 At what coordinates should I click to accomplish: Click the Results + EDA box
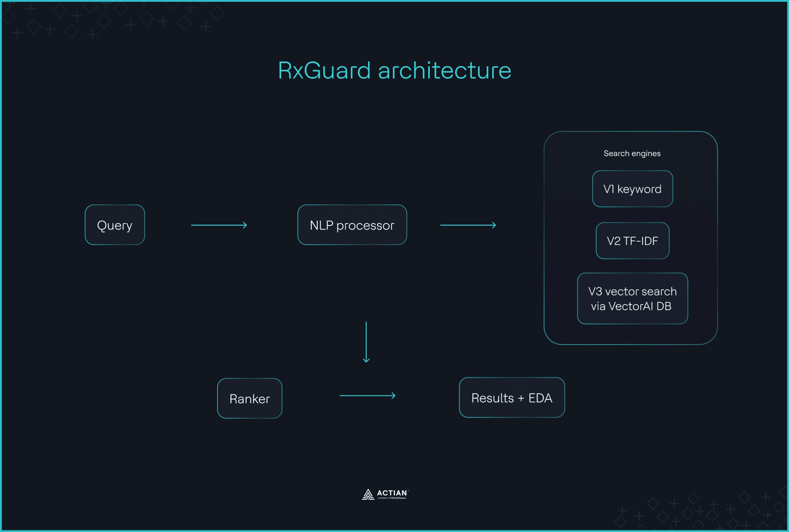pos(512,397)
